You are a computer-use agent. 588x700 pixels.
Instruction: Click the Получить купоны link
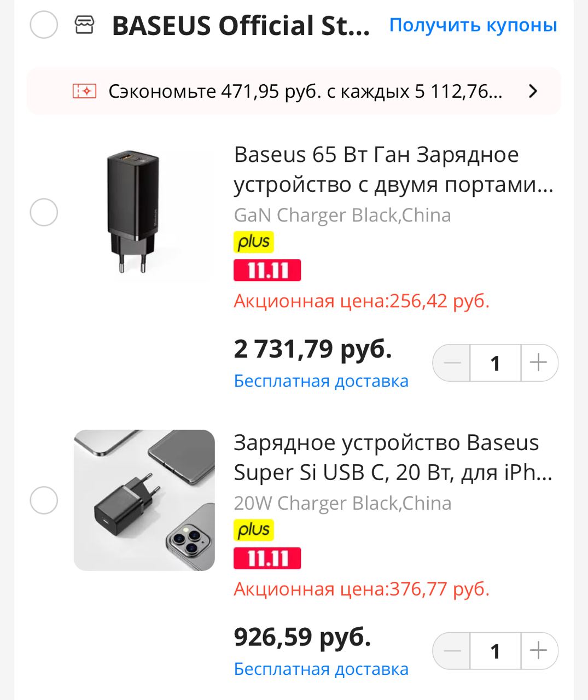click(473, 25)
